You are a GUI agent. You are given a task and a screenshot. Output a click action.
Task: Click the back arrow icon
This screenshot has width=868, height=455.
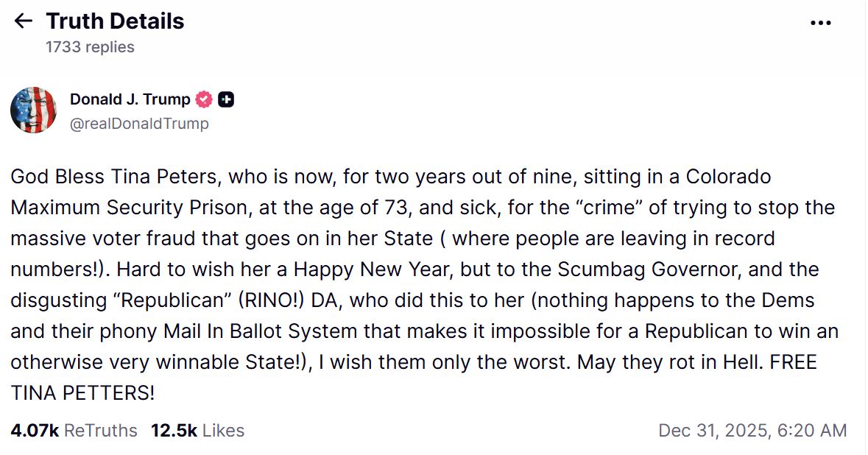click(x=24, y=21)
